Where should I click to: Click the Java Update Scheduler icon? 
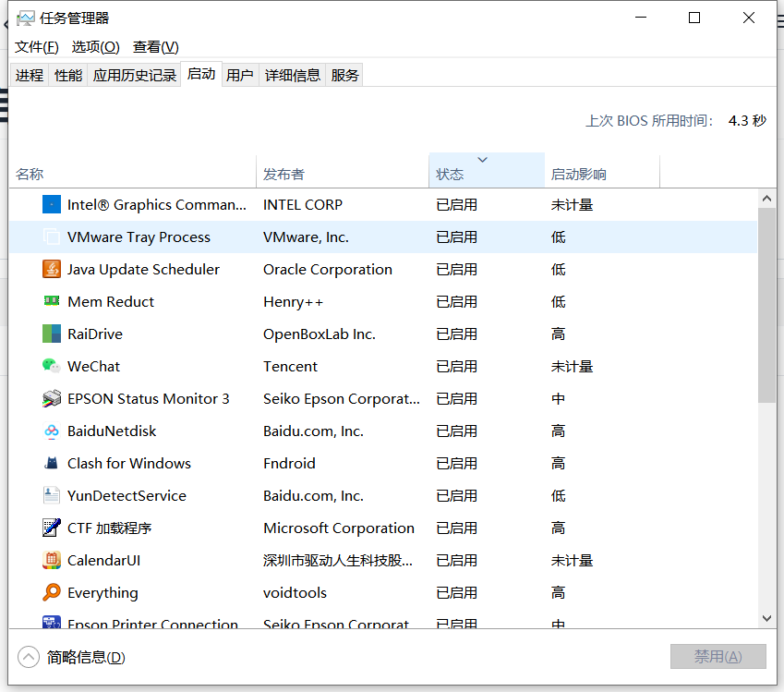coord(52,269)
